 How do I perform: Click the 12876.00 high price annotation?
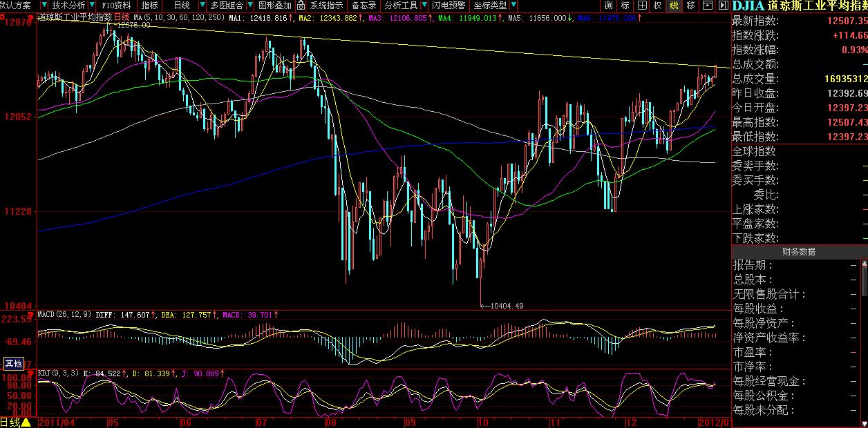(134, 25)
